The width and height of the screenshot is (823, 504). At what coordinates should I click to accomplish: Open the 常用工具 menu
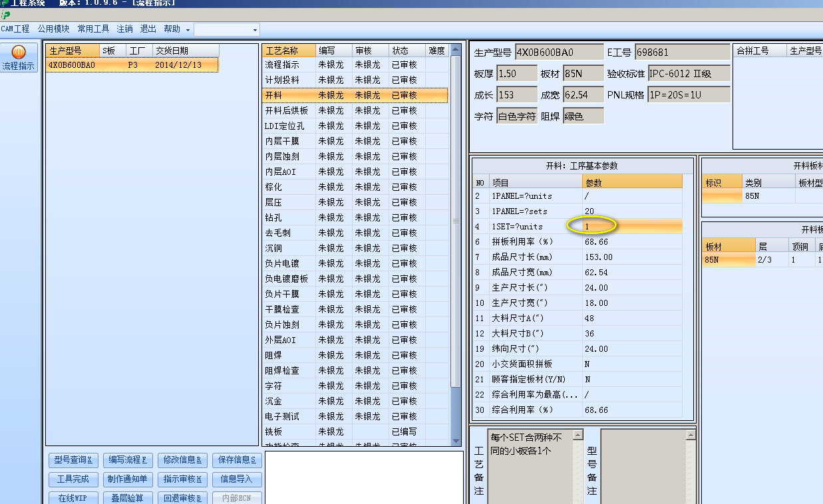[x=93, y=29]
